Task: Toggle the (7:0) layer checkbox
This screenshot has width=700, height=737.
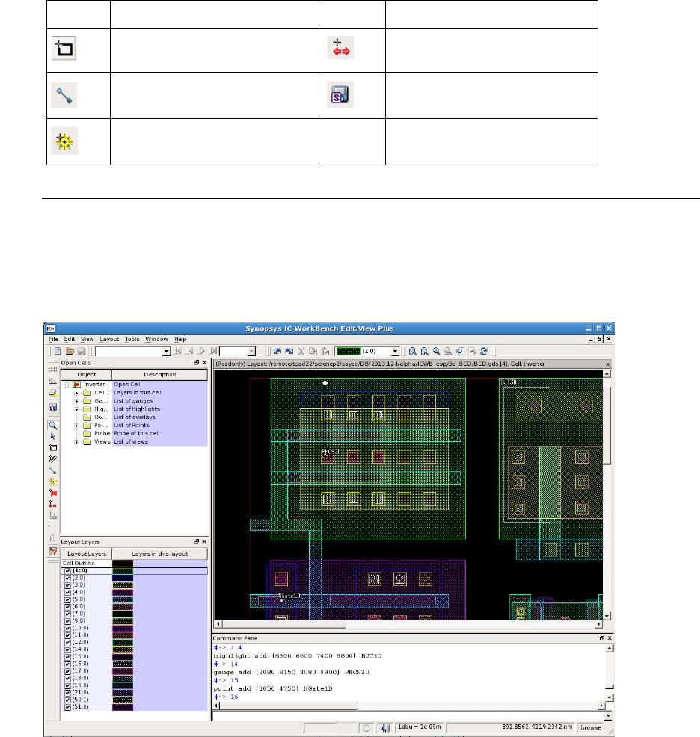Action: click(x=67, y=614)
